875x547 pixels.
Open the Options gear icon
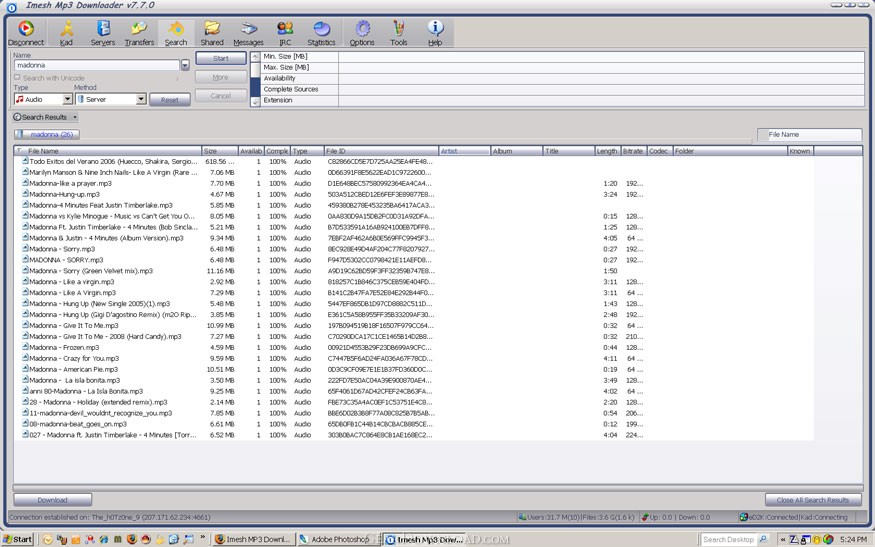pyautogui.click(x=362, y=33)
